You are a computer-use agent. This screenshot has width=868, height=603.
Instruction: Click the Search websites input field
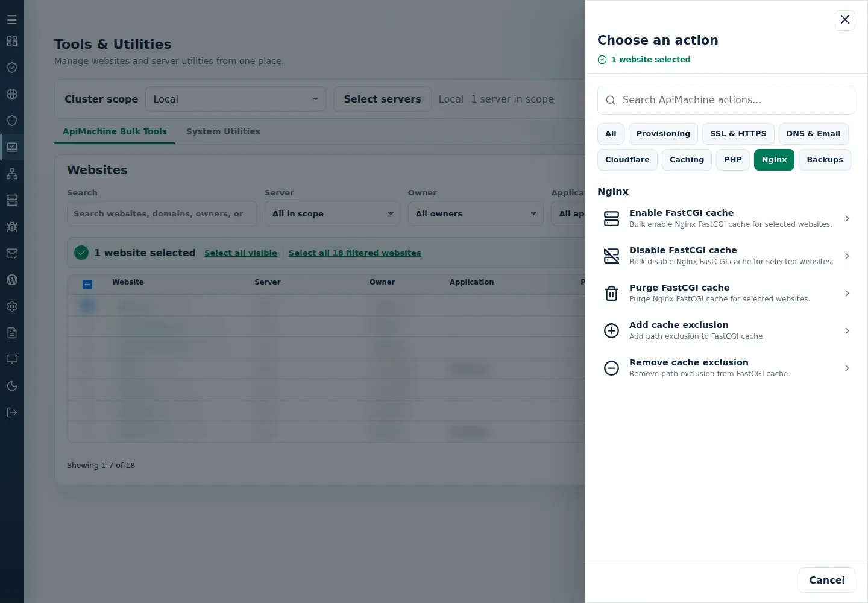[x=162, y=213]
